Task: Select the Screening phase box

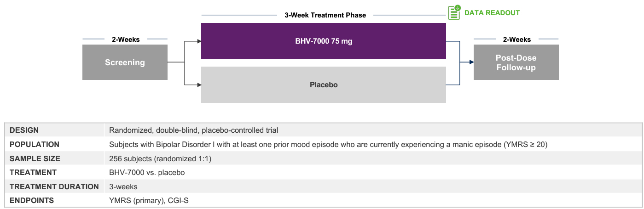Action: click(x=125, y=62)
